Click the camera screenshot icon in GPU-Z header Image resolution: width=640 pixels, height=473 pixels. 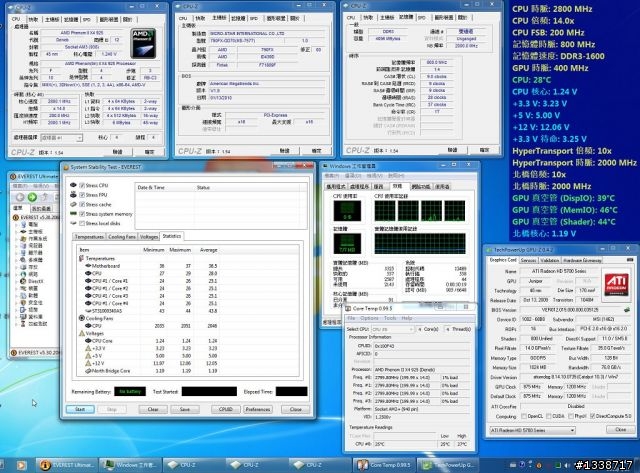630,260
